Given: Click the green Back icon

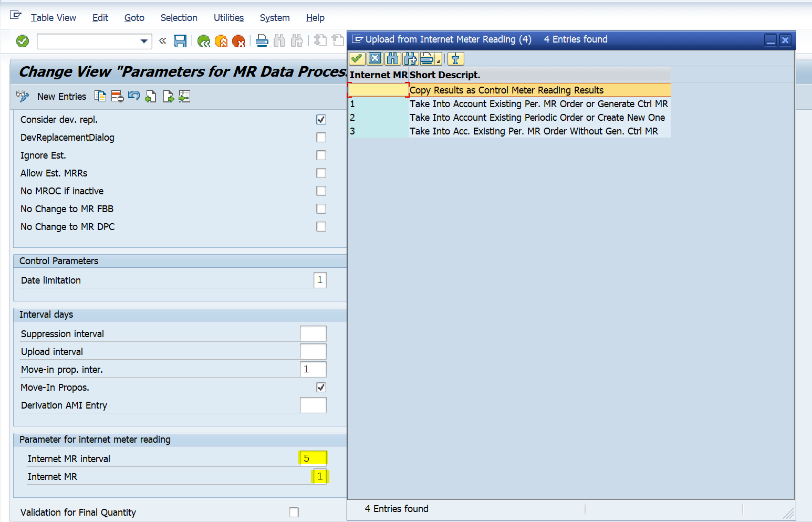Looking at the screenshot, I should coord(204,41).
